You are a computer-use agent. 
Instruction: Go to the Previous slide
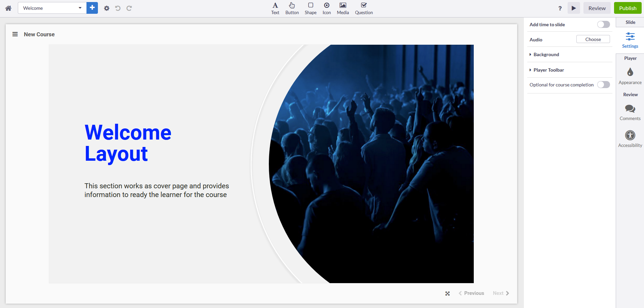[471, 293]
